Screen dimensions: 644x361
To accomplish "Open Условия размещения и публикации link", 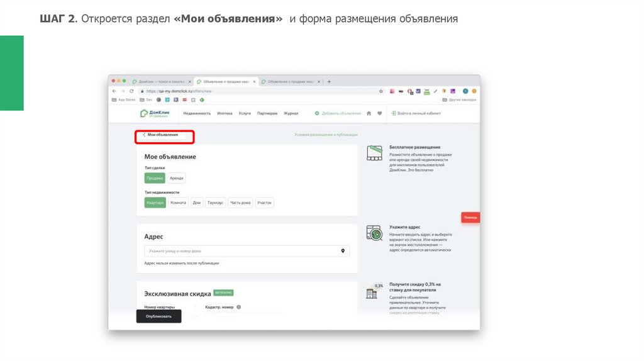I will click(x=326, y=135).
